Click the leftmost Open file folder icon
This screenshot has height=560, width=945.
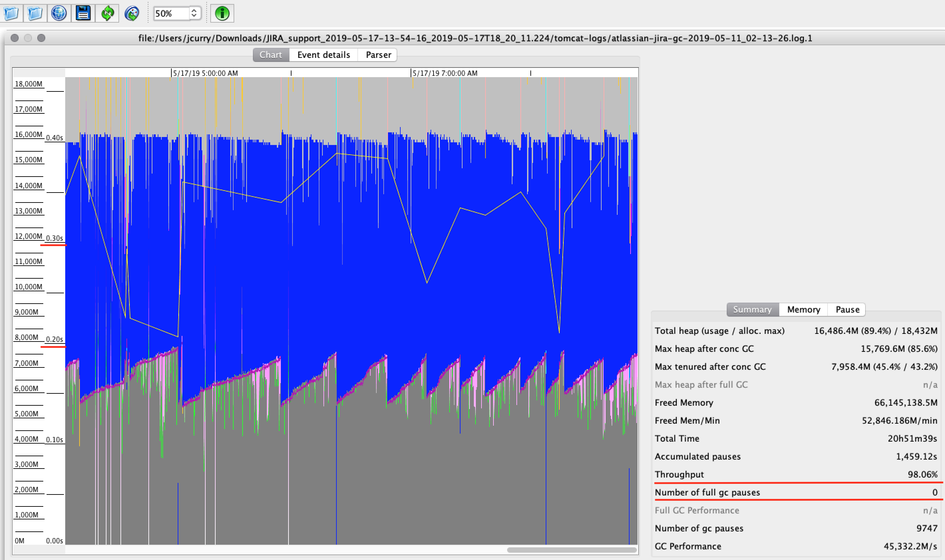coord(11,13)
